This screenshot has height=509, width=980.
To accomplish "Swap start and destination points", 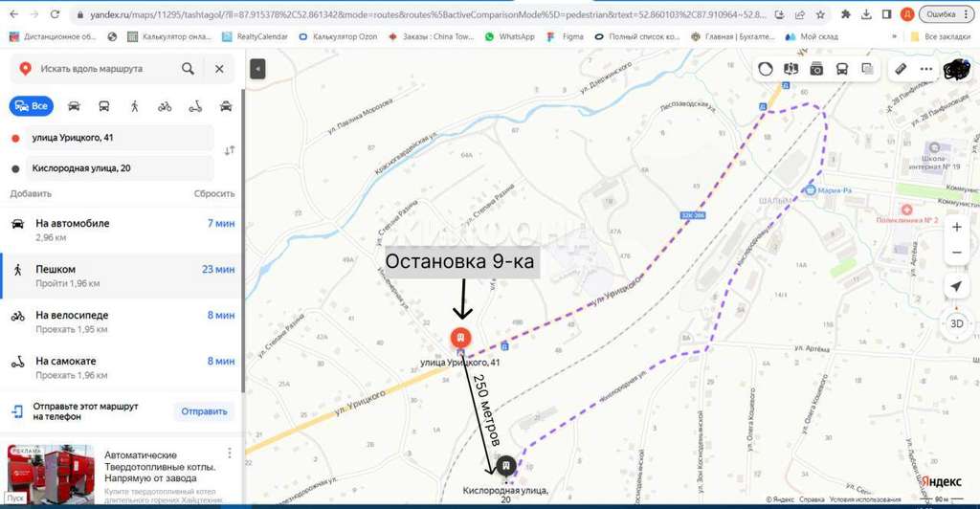I will 229,151.
